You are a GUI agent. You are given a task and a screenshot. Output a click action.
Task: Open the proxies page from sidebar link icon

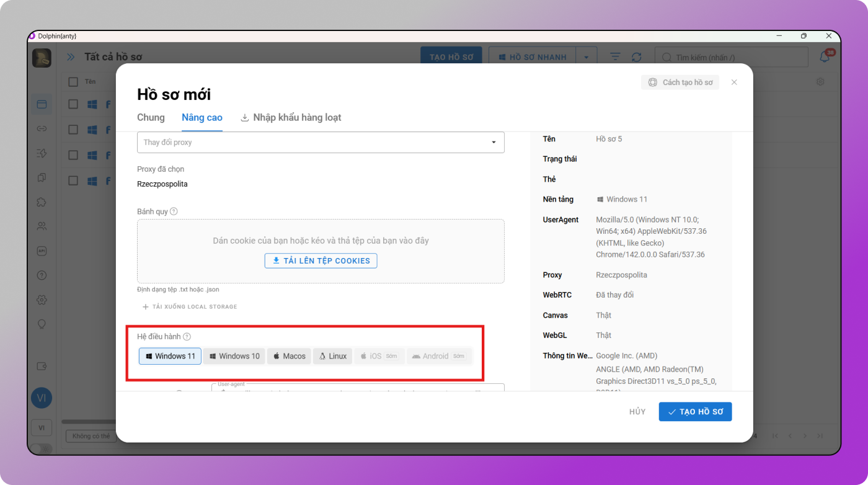[x=42, y=129]
